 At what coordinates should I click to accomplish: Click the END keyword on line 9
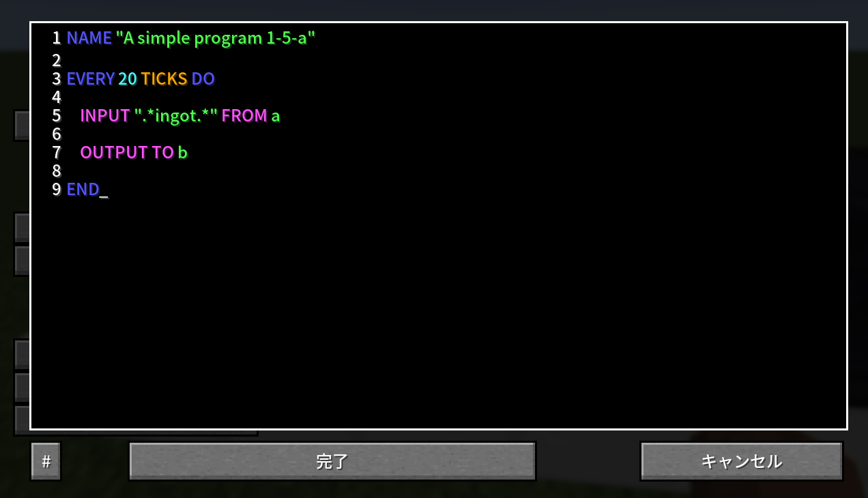[x=83, y=190]
